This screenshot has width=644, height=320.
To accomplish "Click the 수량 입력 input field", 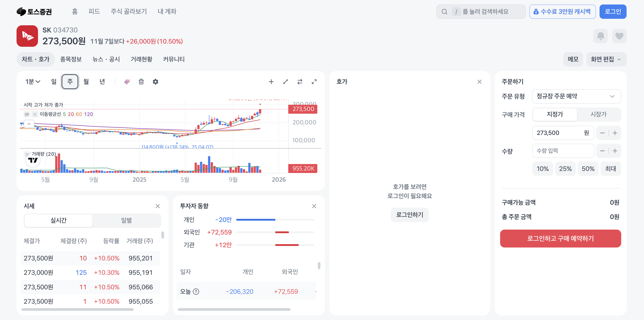I will [563, 151].
